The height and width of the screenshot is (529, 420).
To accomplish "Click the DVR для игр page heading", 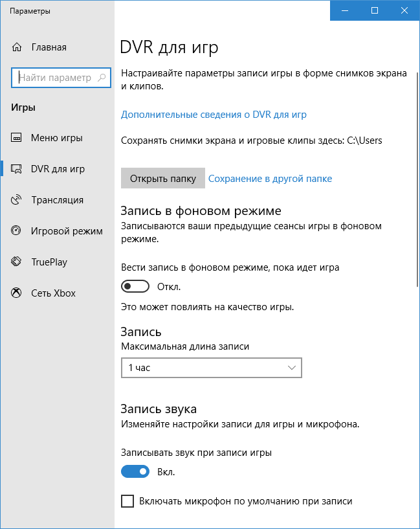I will (x=169, y=47).
